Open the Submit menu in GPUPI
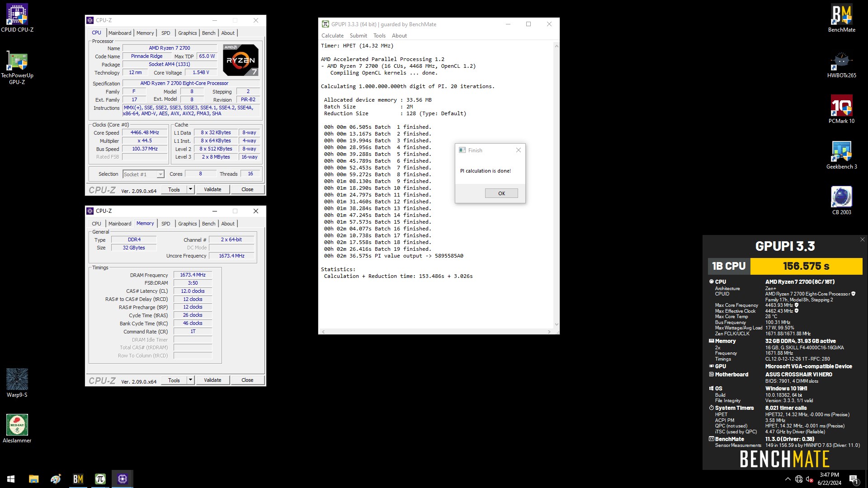 pyautogui.click(x=358, y=36)
